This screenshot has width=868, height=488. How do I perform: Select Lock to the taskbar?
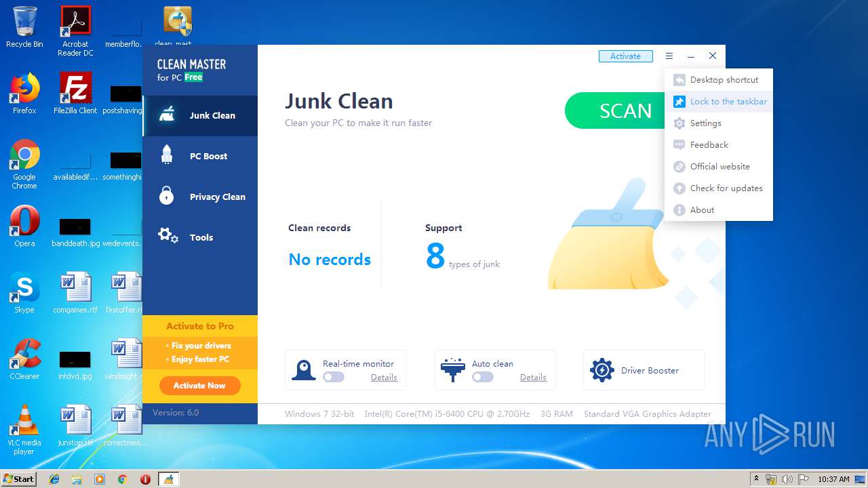(718, 102)
